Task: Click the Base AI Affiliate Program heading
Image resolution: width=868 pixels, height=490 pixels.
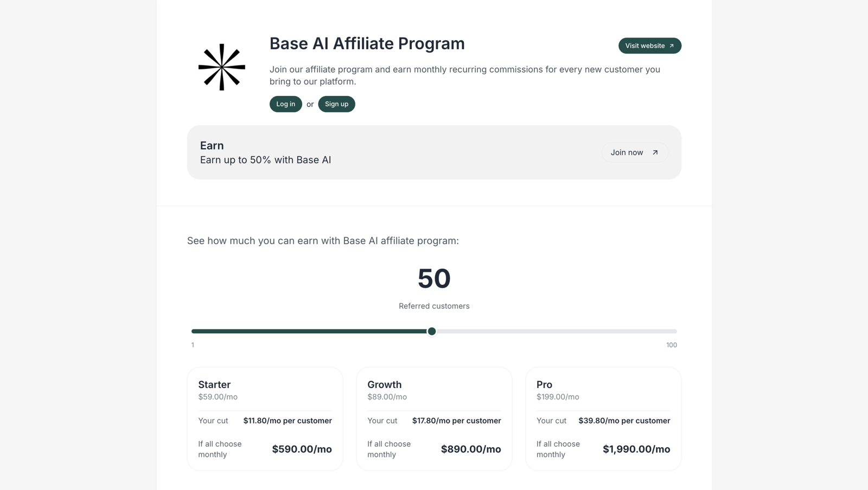Action: pyautogui.click(x=367, y=43)
